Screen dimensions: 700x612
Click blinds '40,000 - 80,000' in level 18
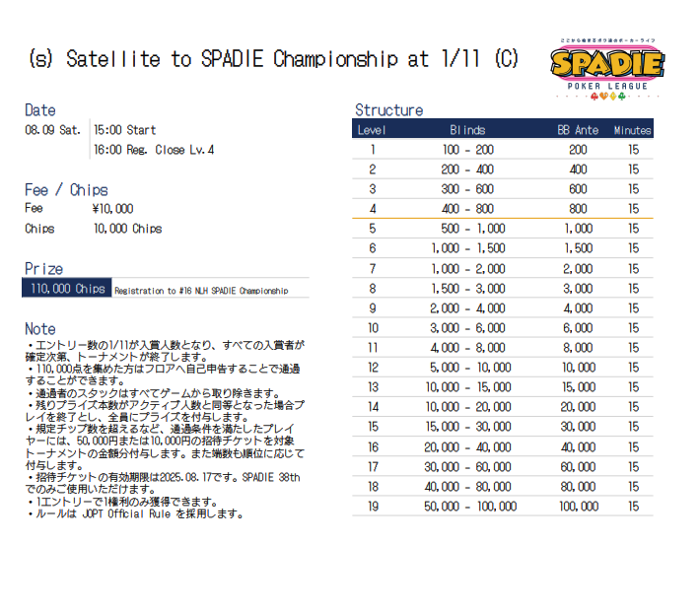pyautogui.click(x=468, y=487)
